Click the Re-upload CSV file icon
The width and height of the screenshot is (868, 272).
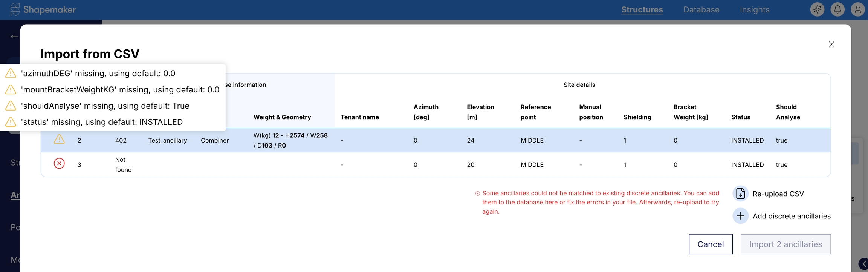[x=740, y=194]
